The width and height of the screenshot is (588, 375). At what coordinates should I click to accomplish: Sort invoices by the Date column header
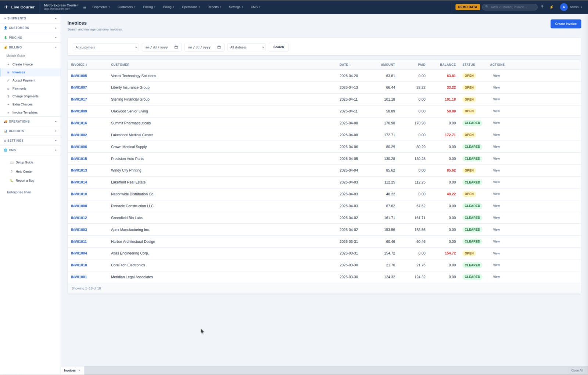point(345,65)
